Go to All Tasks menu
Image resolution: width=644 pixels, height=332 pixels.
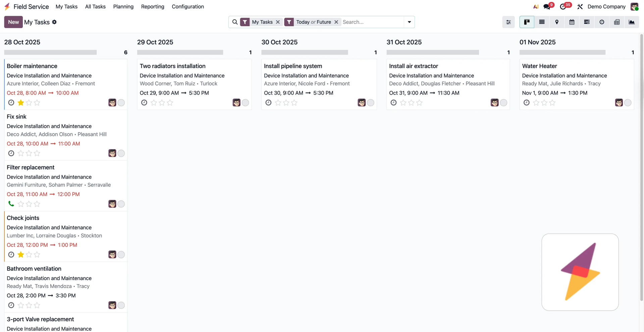[x=95, y=7]
